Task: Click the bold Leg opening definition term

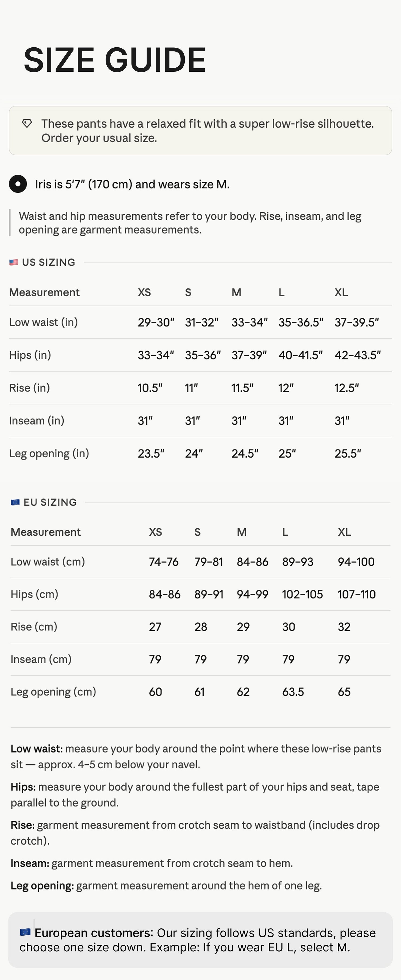Action: coord(42,886)
